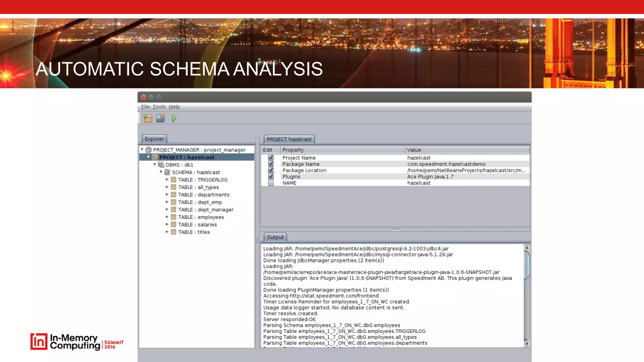Click the Edit column header
Screen dimensions: 644x362
pyautogui.click(x=271, y=150)
